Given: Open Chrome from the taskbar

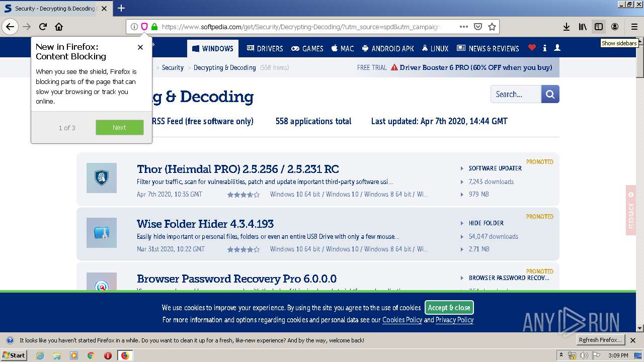Looking at the screenshot, I should [x=91, y=355].
